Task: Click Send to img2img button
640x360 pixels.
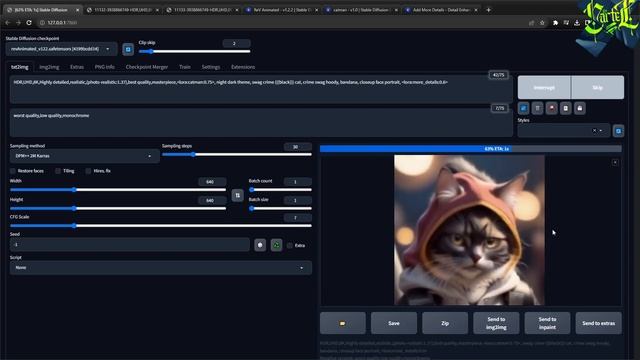Action: pyautogui.click(x=496, y=323)
